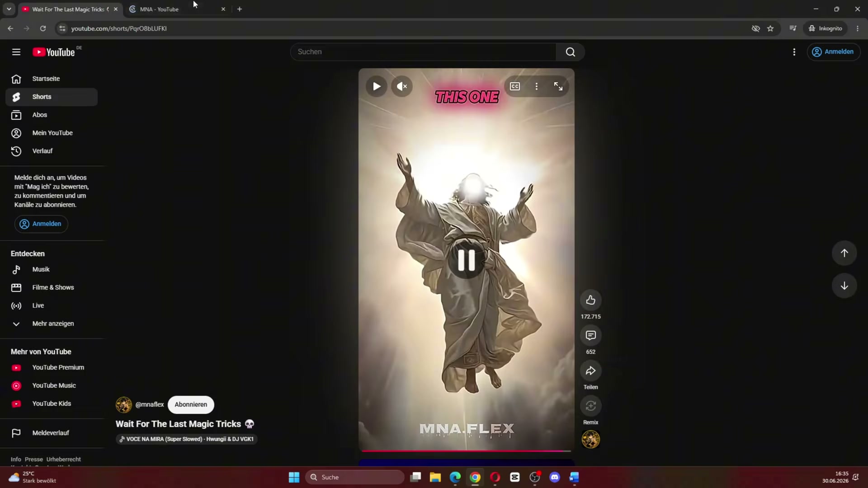Click the play button on the Short
The height and width of the screenshot is (488, 868).
coord(377,86)
